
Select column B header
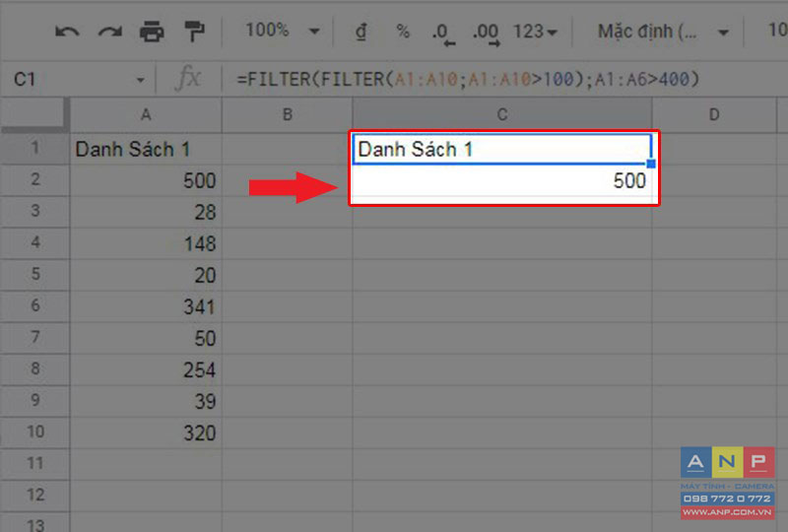(287, 114)
